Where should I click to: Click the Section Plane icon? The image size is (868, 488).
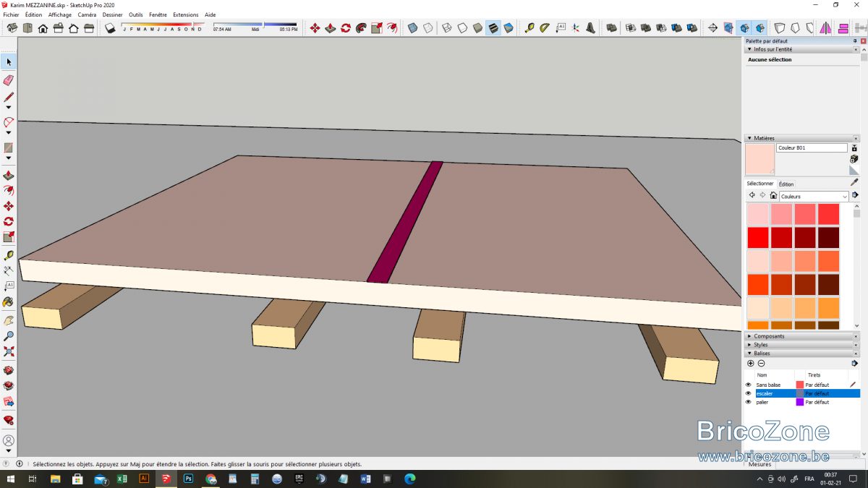pyautogui.click(x=712, y=28)
